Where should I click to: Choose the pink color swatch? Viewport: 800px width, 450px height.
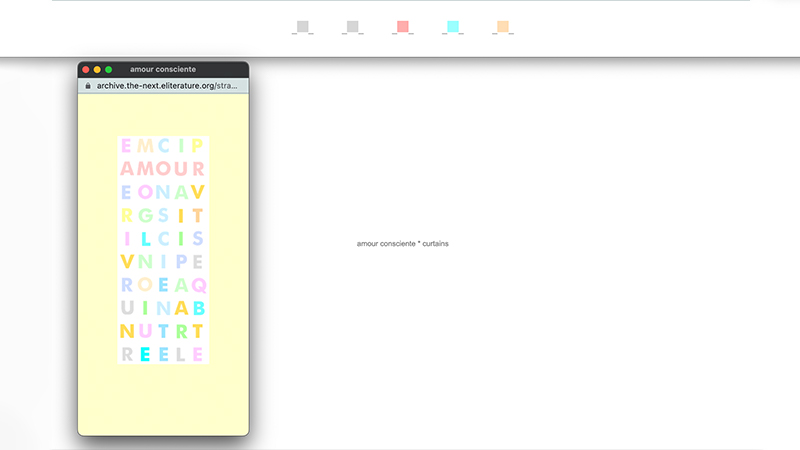click(x=403, y=27)
